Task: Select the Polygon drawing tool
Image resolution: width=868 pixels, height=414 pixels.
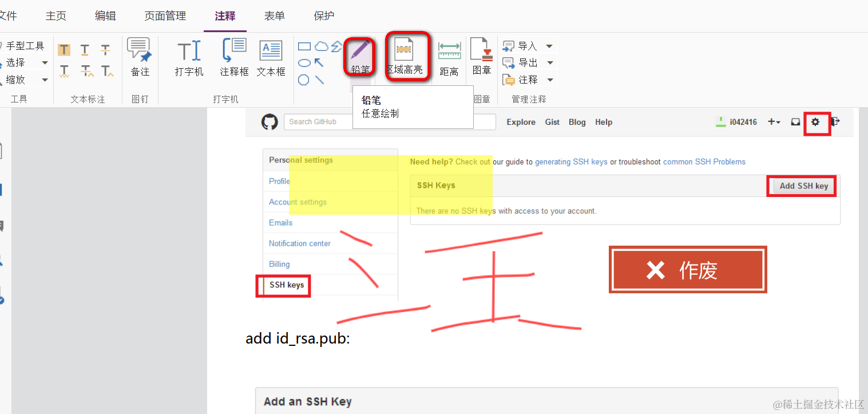Action: coord(304,80)
